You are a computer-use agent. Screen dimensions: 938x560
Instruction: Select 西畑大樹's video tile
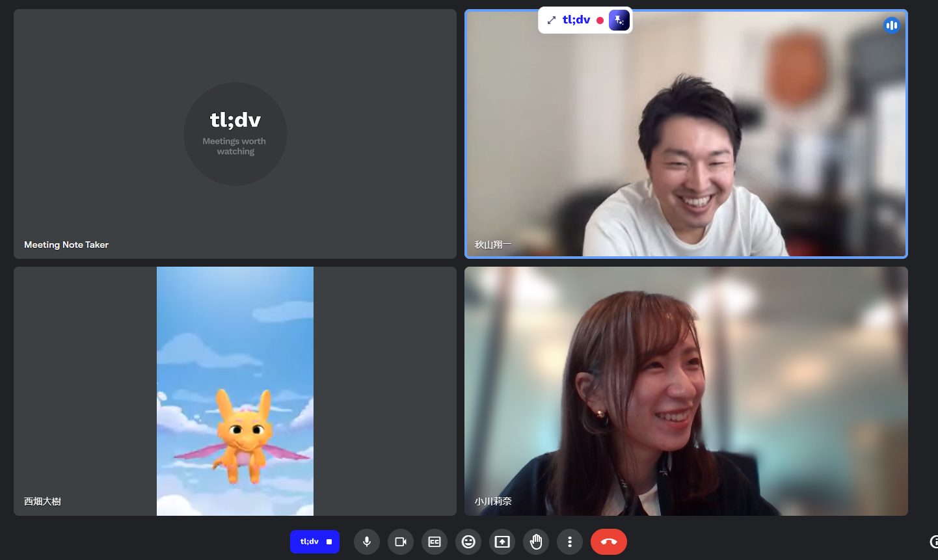[x=235, y=391]
